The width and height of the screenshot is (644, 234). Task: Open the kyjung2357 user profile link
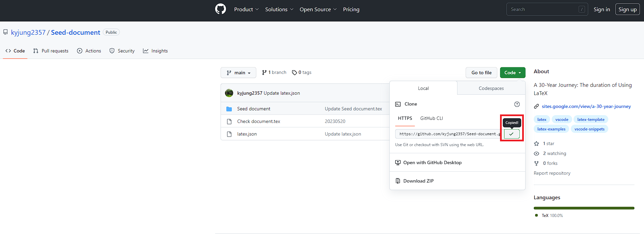pyautogui.click(x=28, y=32)
